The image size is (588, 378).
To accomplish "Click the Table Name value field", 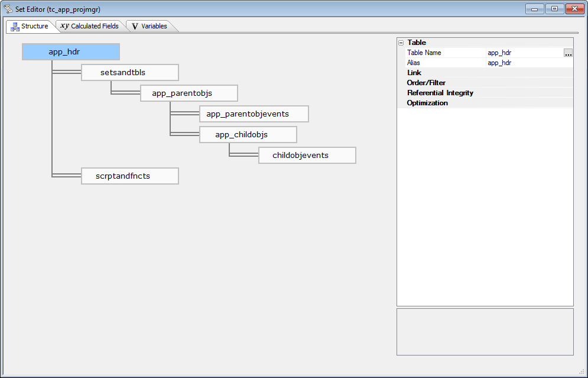I will point(520,53).
